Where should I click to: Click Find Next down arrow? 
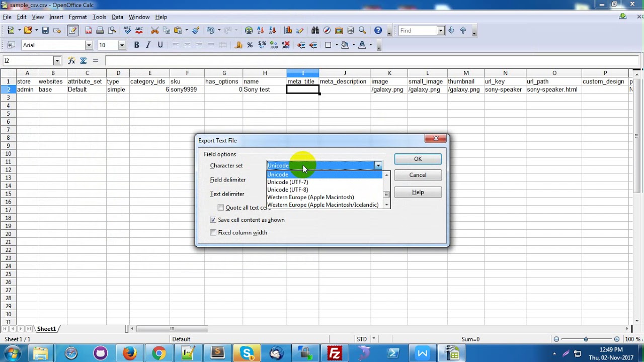451,31
